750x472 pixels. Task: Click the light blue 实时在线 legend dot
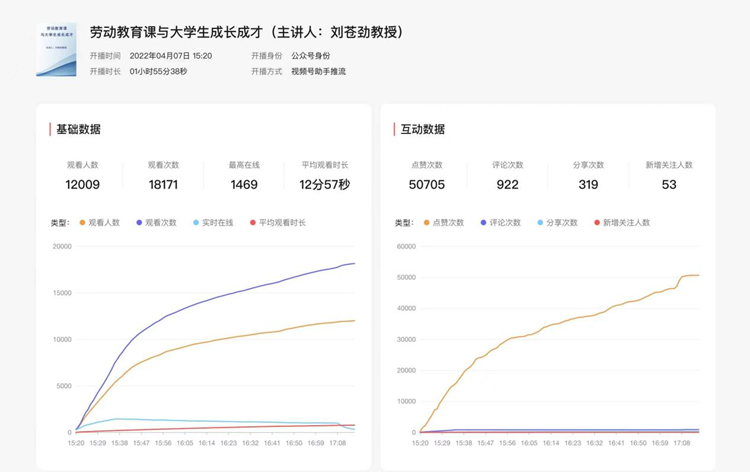[195, 222]
